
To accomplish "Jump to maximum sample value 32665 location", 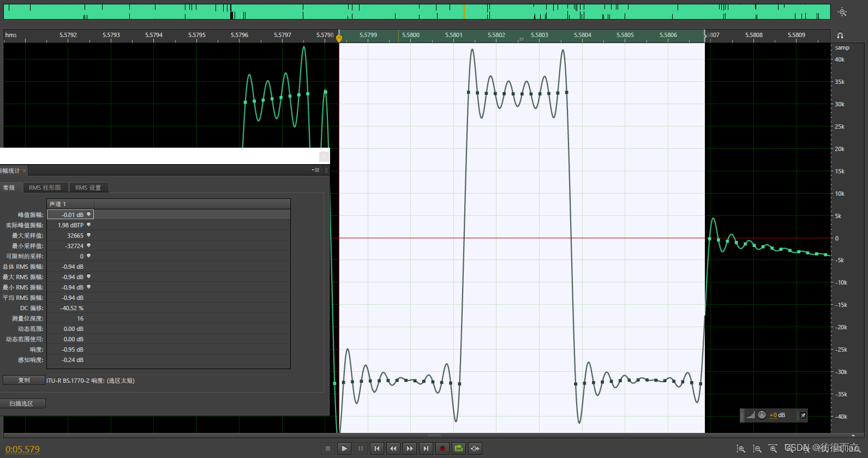I will click(x=88, y=235).
